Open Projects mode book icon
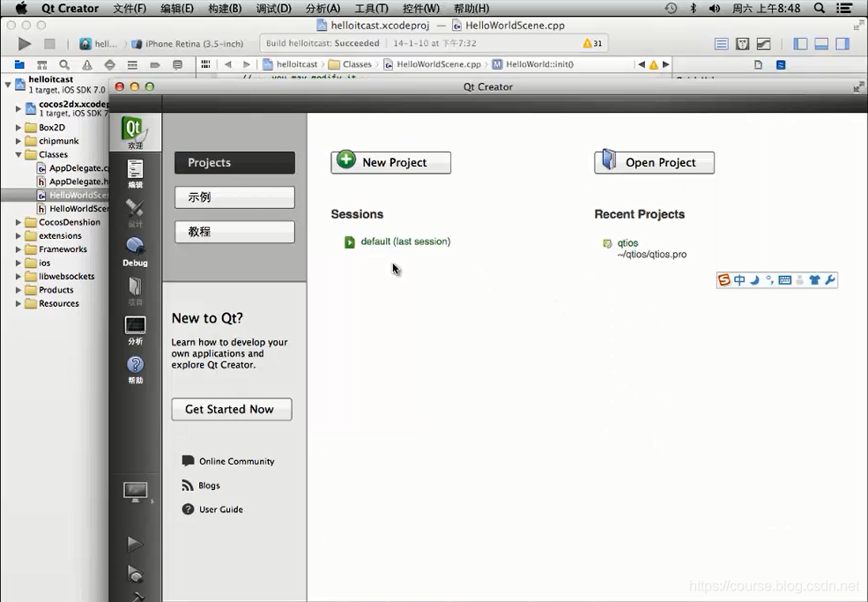This screenshot has height=602, width=868. (x=135, y=291)
